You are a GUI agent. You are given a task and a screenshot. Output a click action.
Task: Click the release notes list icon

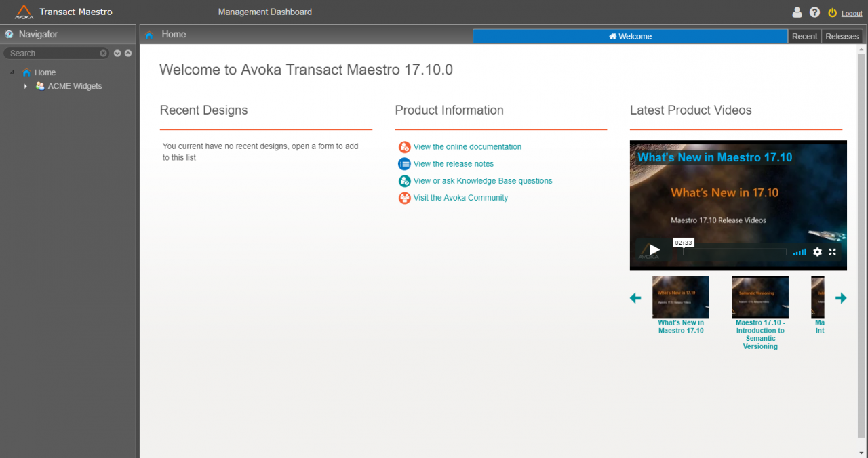point(404,164)
